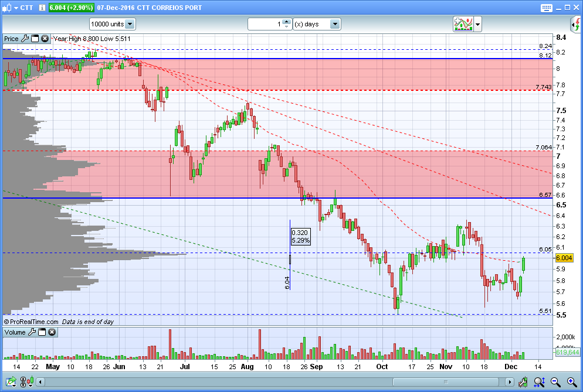Viewport: 583px width, 392px height.
Task: Expand the side panel with red-green arrows
Action: (576, 25)
